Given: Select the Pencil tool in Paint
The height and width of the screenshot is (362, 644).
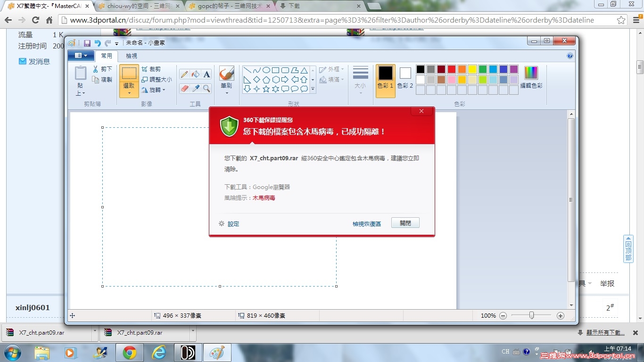Looking at the screenshot, I should coord(184,74).
